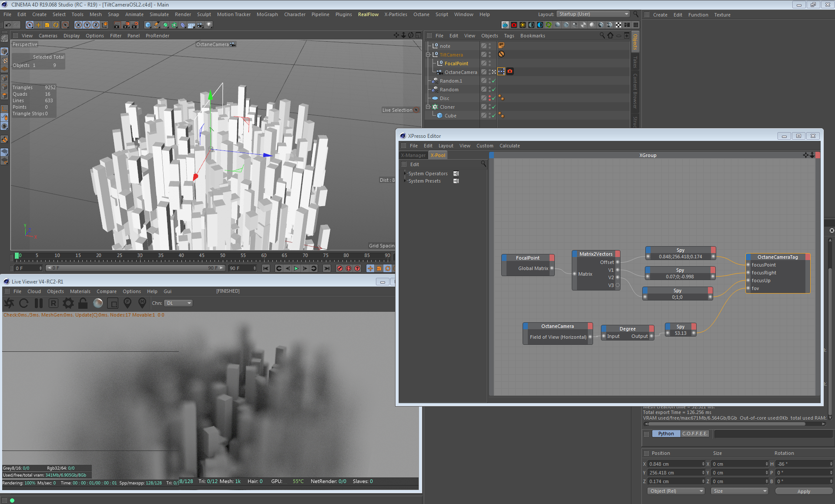Switch to the X-Manager tab
835x504 pixels.
(413, 155)
